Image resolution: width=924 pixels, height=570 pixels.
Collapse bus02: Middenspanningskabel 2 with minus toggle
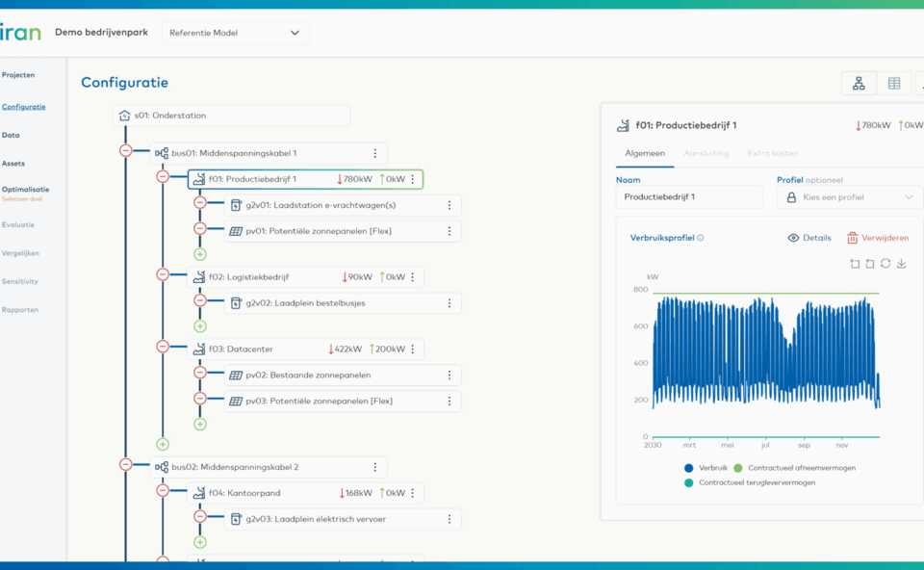coord(125,465)
